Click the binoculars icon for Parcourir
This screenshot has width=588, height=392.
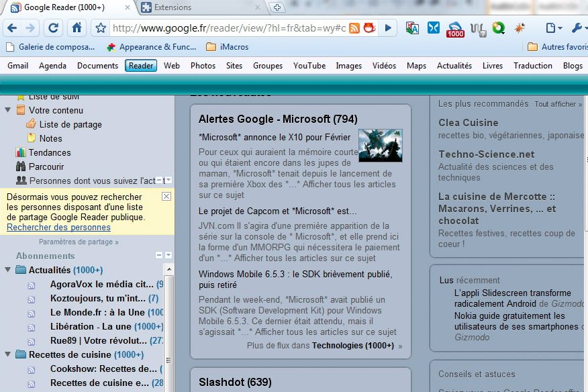pos(21,166)
